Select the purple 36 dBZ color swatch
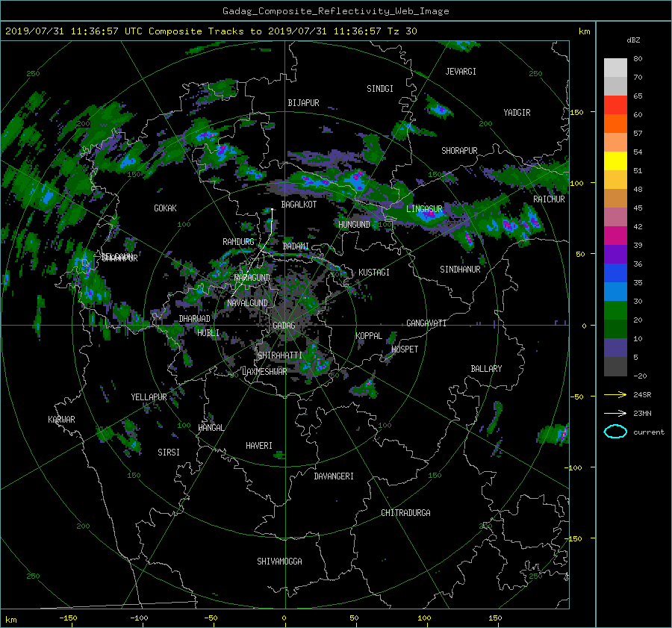 click(615, 254)
